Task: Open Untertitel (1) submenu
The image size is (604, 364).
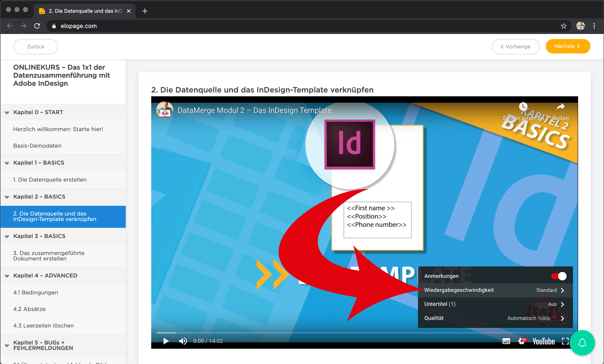Action: click(495, 304)
